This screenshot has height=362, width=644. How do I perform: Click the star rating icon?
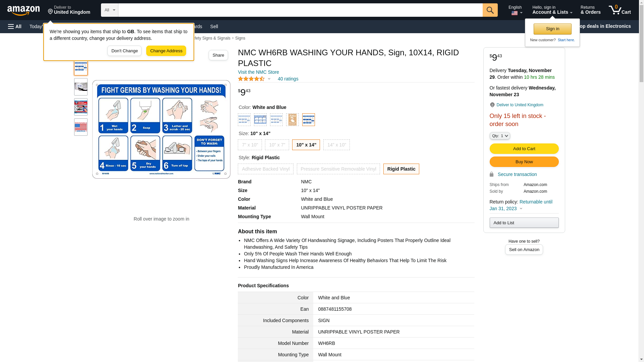251,79
